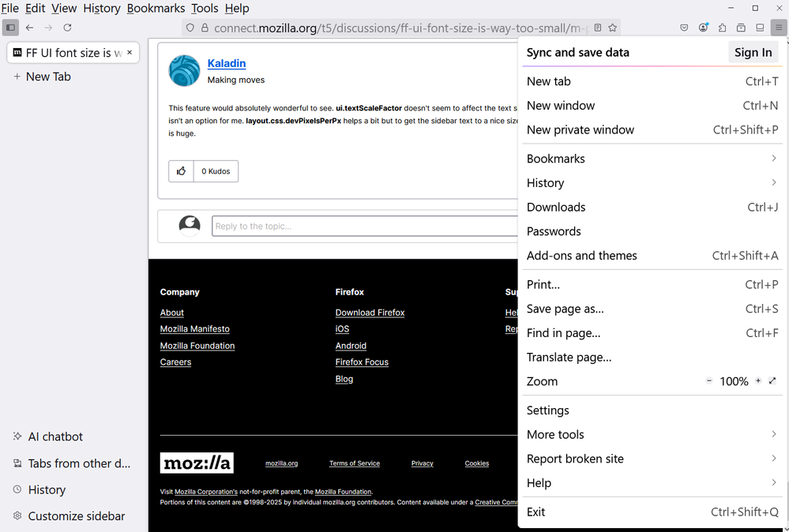Expand the Help submenu in the app menu
Viewport: 789px width, 532px height.
pos(773,483)
